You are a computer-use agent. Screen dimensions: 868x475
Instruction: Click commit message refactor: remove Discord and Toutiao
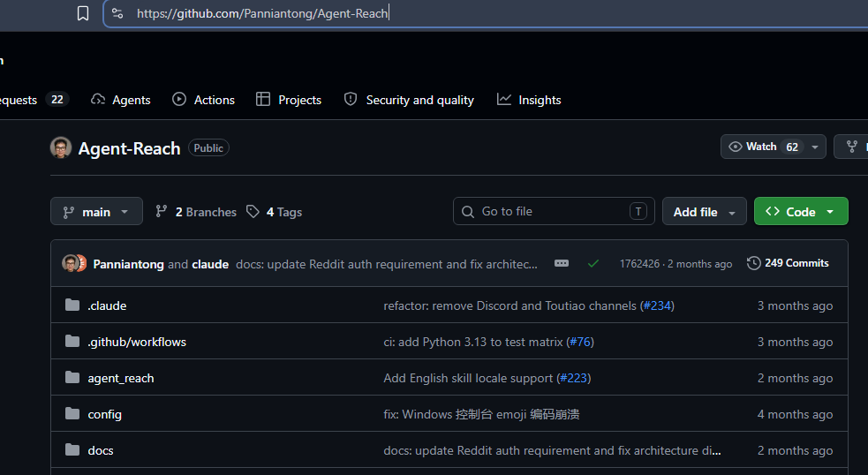[x=509, y=305]
